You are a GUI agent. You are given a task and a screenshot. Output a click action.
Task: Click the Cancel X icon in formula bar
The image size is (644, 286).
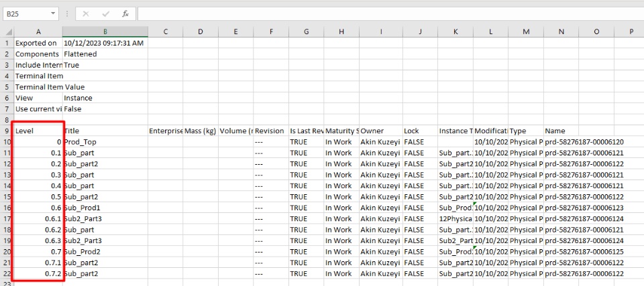tap(86, 13)
